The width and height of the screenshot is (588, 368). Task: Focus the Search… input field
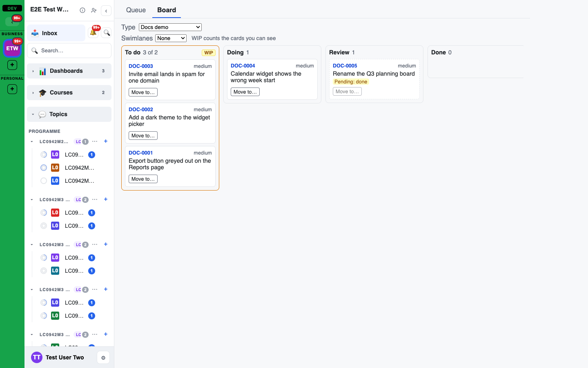(x=69, y=51)
